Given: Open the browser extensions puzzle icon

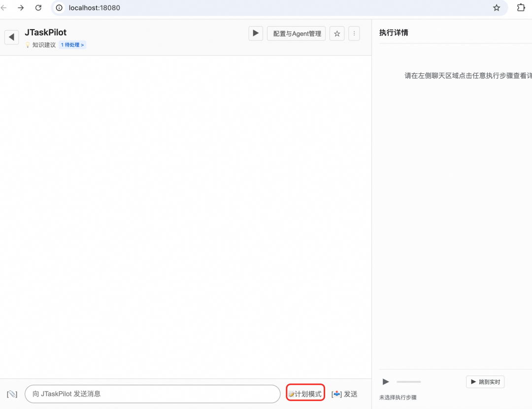Looking at the screenshot, I should [x=521, y=7].
